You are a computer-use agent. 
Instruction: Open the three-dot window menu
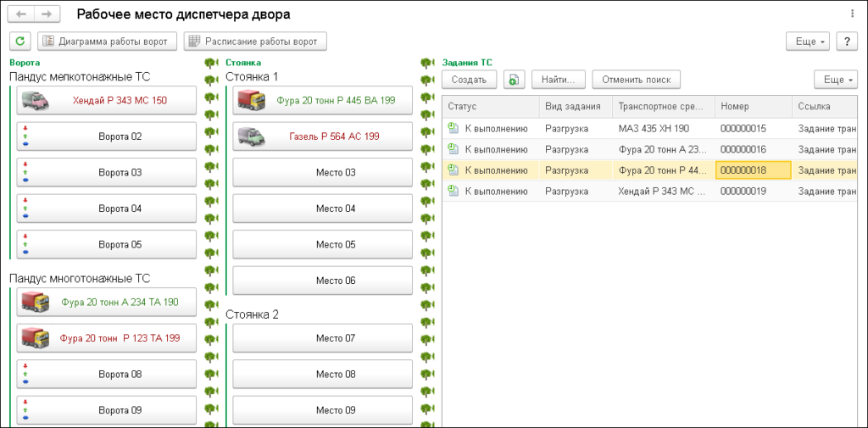point(852,14)
